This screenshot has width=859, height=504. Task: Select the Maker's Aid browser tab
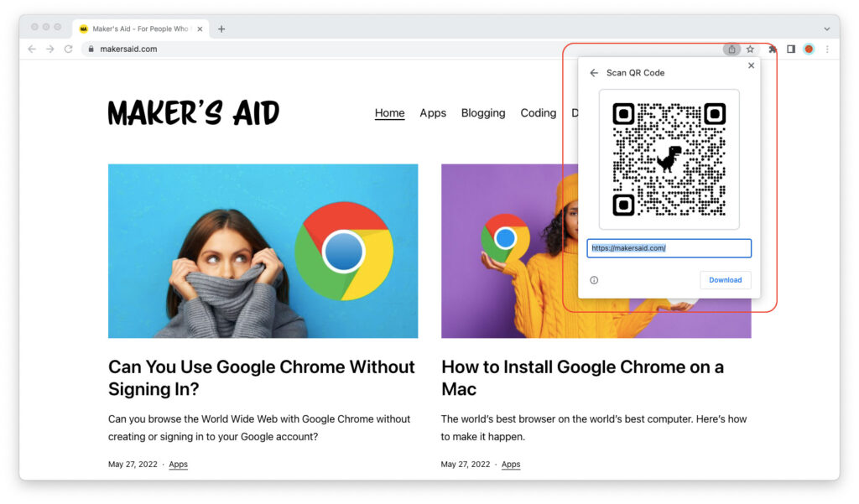pyautogui.click(x=141, y=29)
